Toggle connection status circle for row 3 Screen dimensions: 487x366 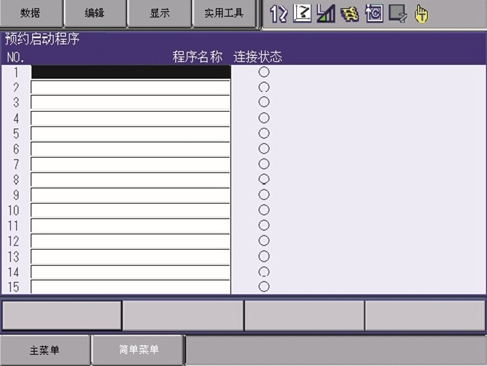(264, 102)
